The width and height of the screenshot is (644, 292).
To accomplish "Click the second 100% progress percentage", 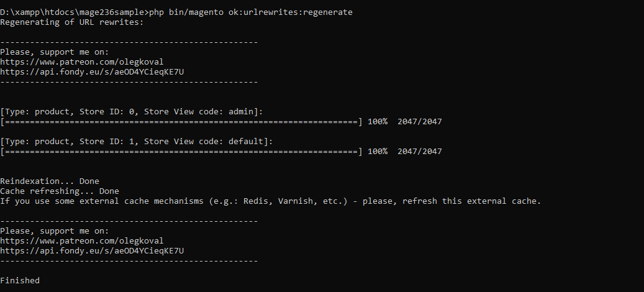I will (378, 152).
